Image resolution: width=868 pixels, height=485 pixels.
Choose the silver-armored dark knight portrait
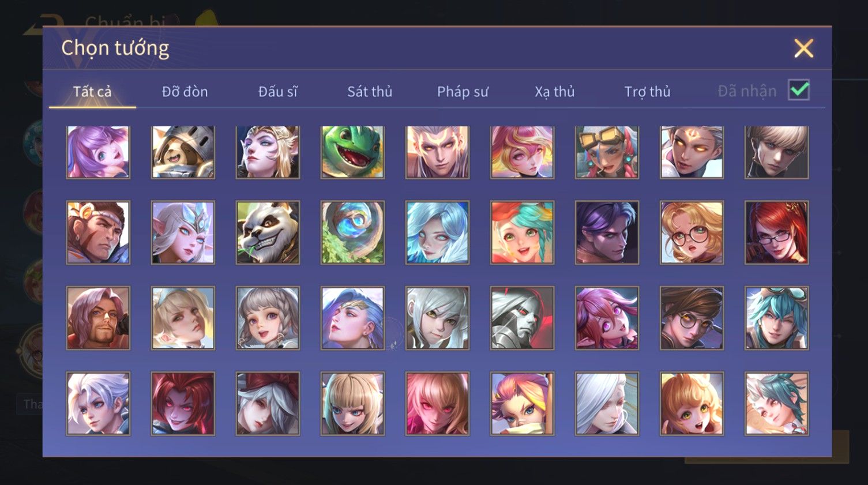522,318
